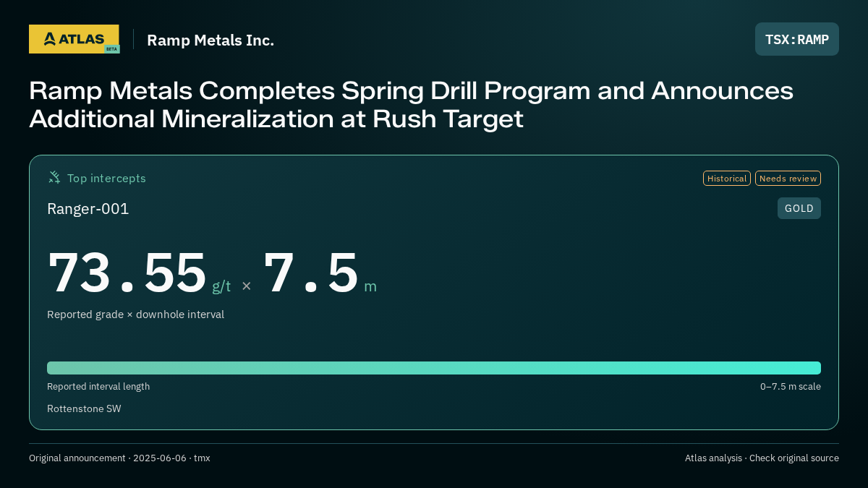Click the reported interval length bar
868x488 pixels.
click(x=434, y=368)
